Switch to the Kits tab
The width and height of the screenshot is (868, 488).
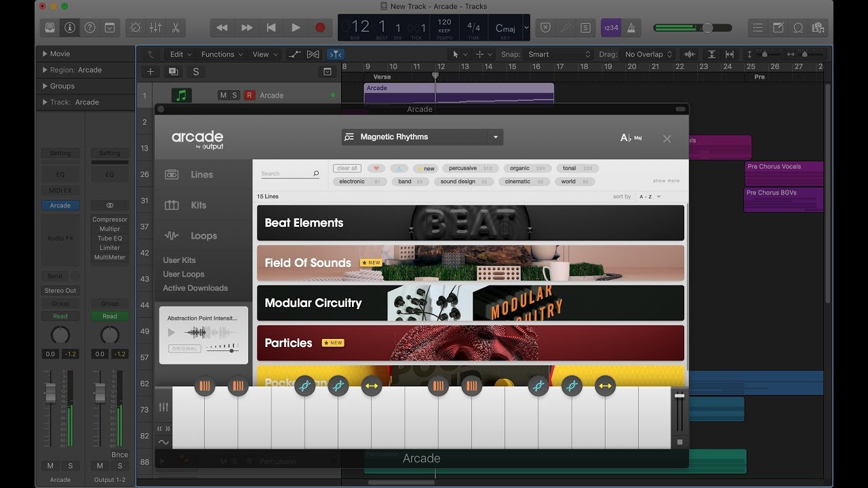coord(199,205)
